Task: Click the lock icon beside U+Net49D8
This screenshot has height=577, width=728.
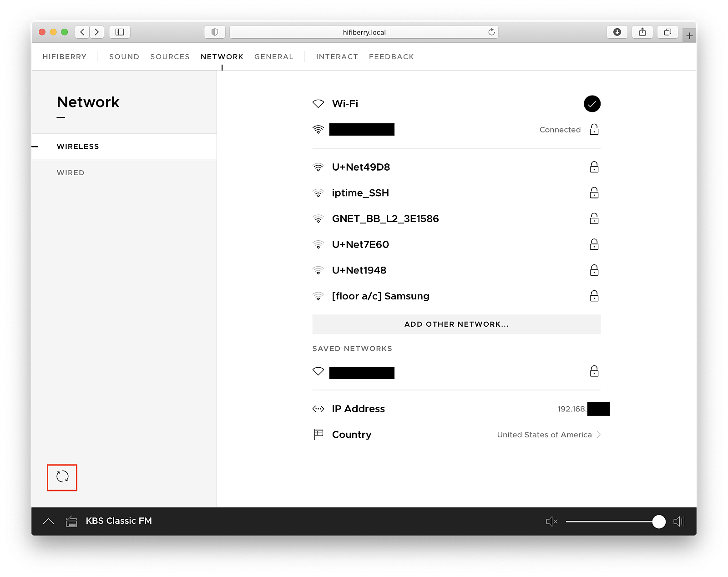Action: click(594, 167)
